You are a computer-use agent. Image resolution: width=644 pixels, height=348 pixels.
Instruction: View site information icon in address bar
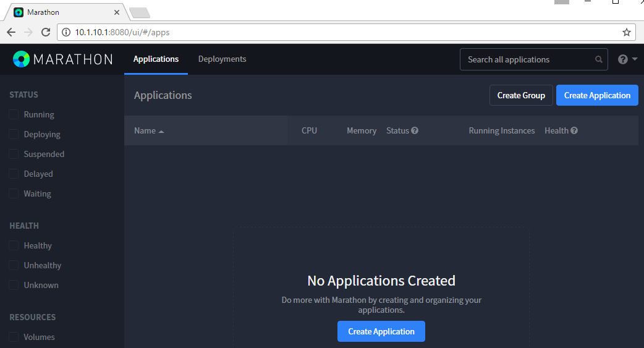click(66, 32)
